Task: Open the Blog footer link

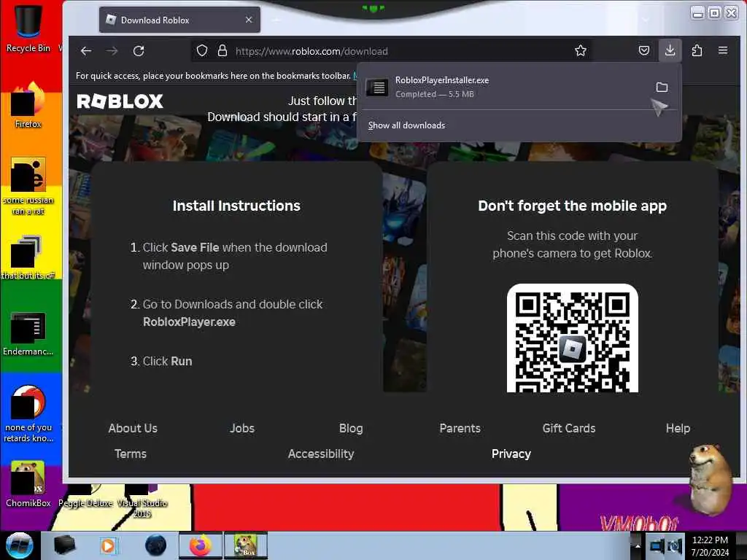Action: (x=351, y=428)
